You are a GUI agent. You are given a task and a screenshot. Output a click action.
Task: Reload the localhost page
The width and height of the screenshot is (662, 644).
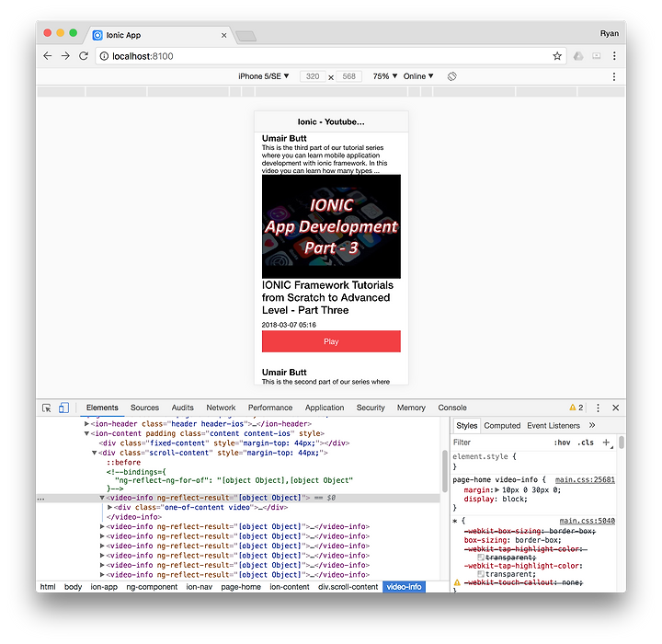84,56
